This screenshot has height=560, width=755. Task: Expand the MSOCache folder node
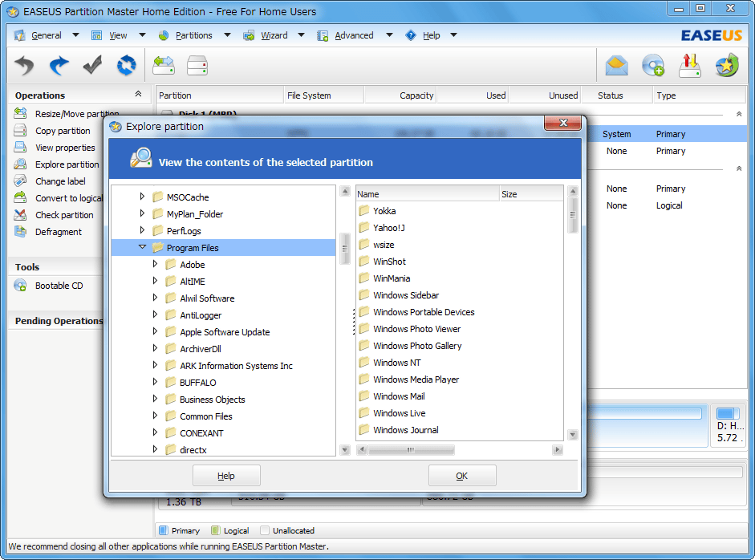[x=142, y=197]
